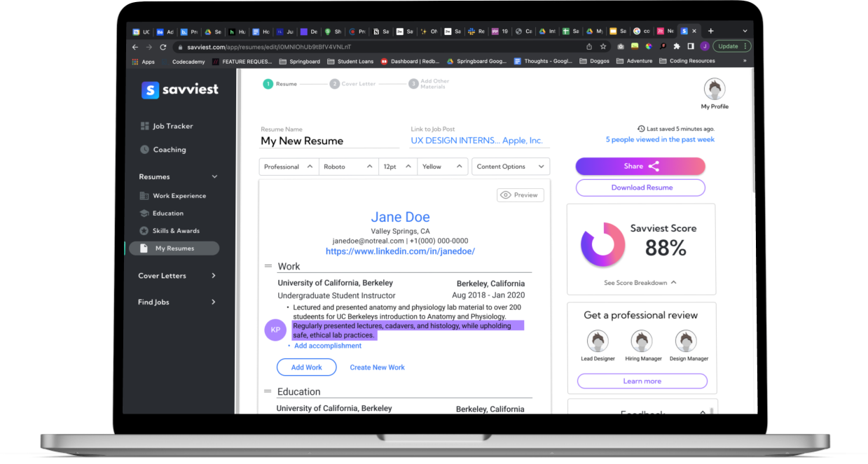Click the savviest.com address bar

click(378, 47)
